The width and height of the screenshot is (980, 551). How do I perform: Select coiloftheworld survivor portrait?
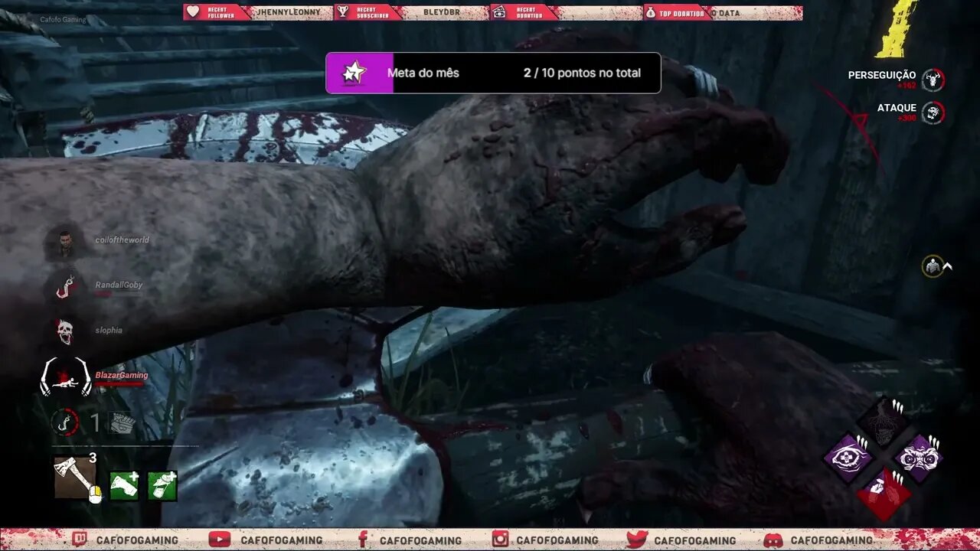point(64,243)
